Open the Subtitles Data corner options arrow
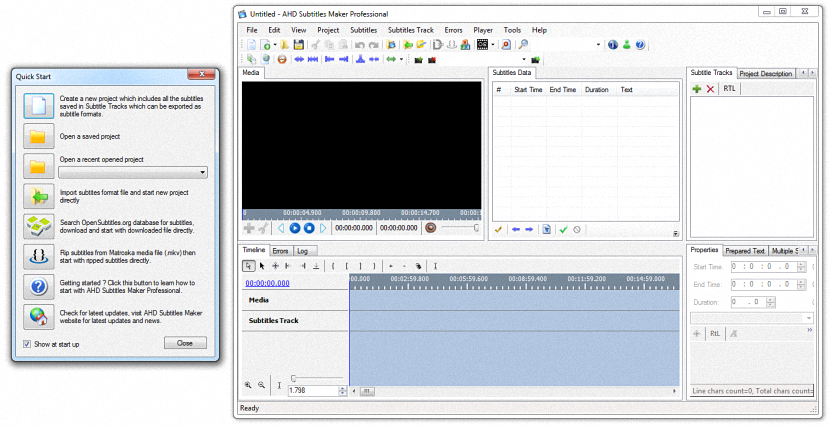This screenshot has height=427, width=830. [x=675, y=233]
